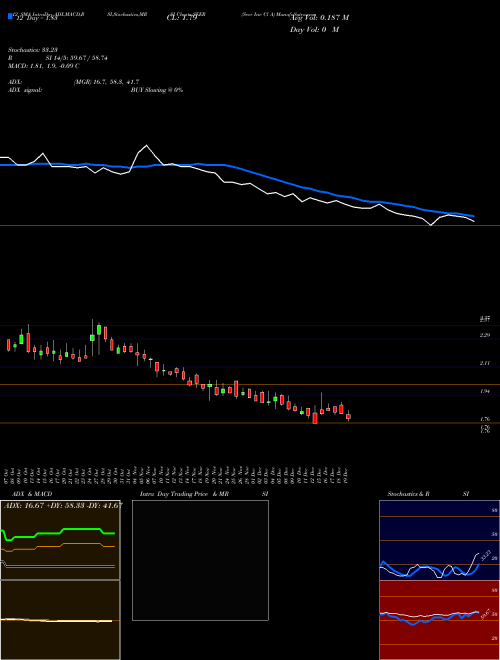Click the empty intraday trading price chart box

200,560
